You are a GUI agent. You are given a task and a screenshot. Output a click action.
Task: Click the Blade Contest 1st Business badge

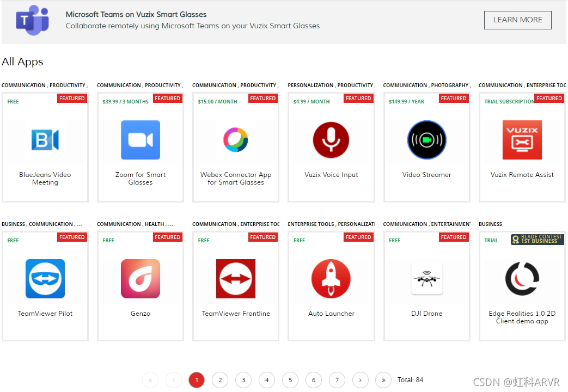click(x=538, y=239)
